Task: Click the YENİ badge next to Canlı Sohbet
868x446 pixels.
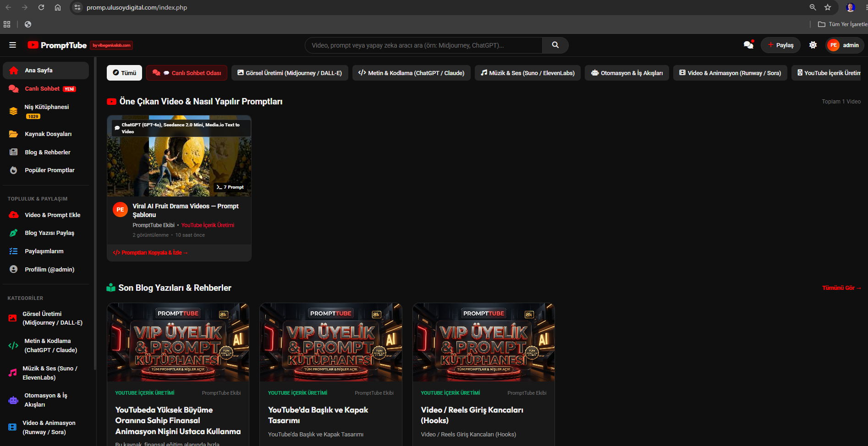Action: (x=70, y=89)
